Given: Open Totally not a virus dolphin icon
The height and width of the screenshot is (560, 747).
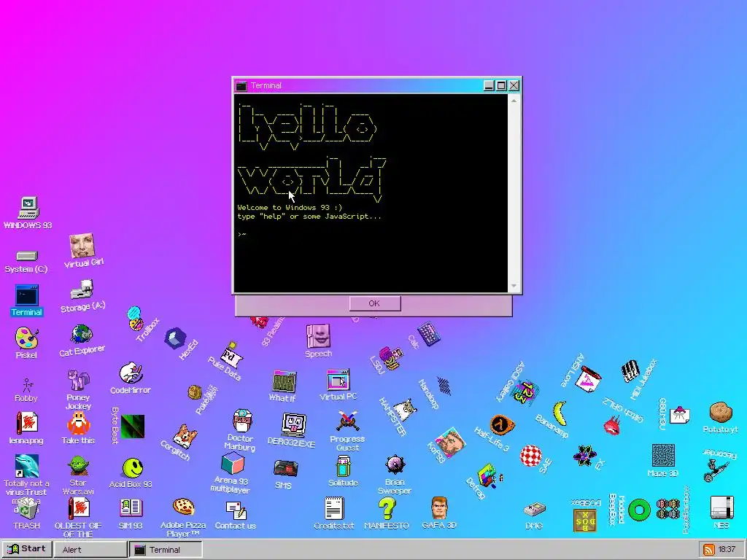Looking at the screenshot, I should tap(27, 466).
